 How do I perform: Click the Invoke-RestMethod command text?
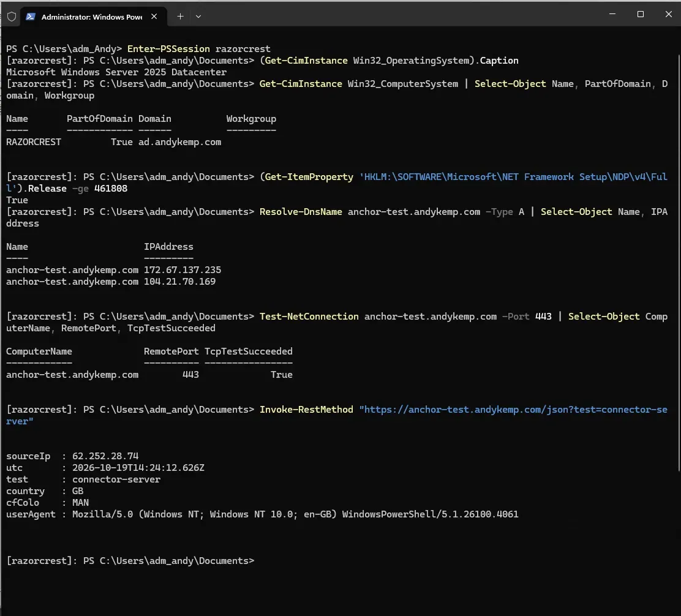click(306, 410)
